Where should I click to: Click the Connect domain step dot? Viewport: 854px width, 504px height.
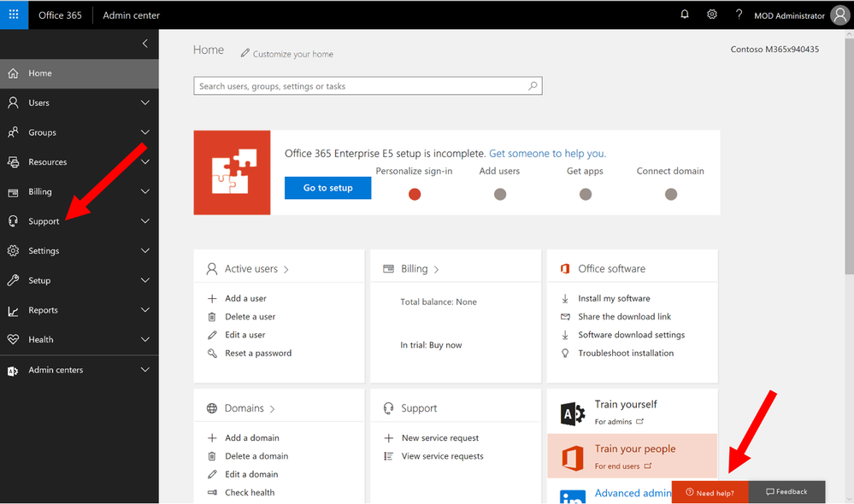pos(671,194)
